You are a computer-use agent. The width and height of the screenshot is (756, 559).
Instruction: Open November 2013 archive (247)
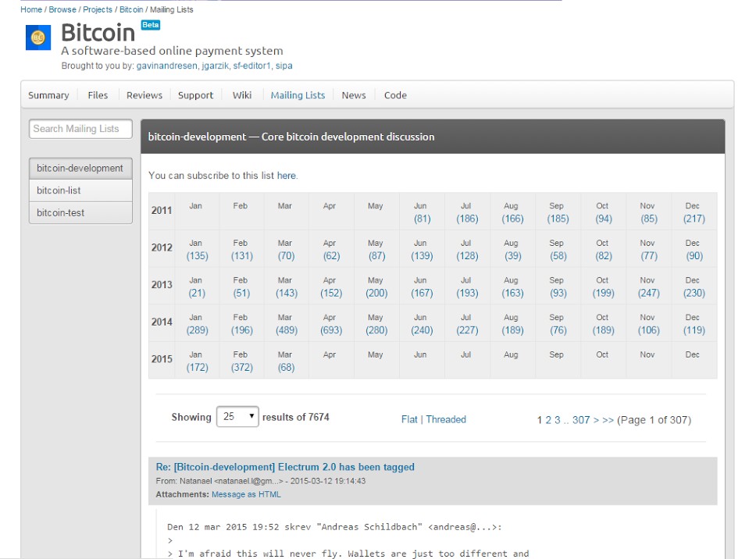648,293
